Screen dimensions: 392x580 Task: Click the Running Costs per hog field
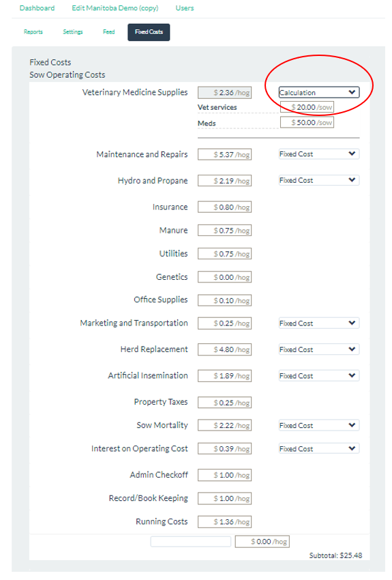pyautogui.click(x=225, y=522)
